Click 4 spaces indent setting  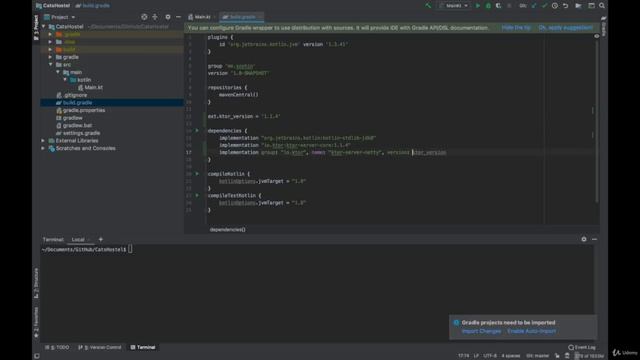511,356
